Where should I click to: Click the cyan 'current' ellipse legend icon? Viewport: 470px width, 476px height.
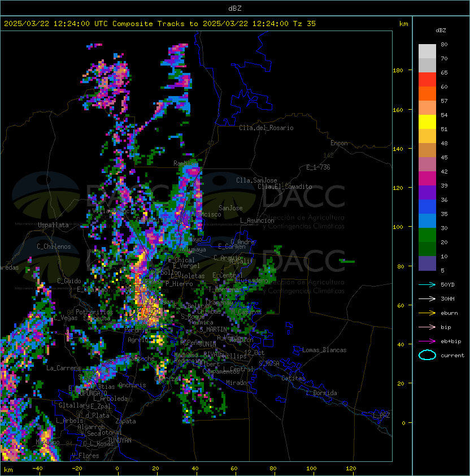(427, 355)
